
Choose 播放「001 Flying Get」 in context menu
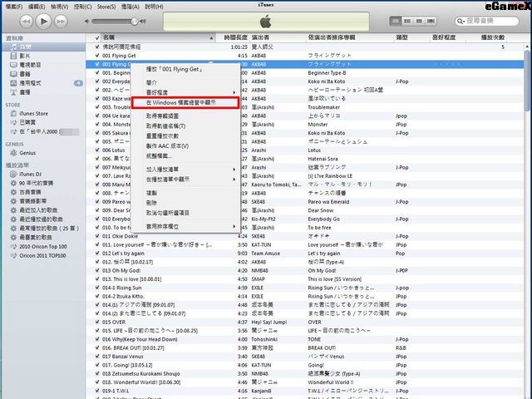pos(185,69)
